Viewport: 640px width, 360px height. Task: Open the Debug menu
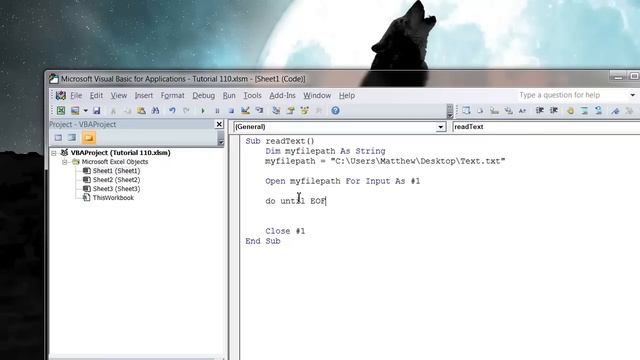point(204,96)
